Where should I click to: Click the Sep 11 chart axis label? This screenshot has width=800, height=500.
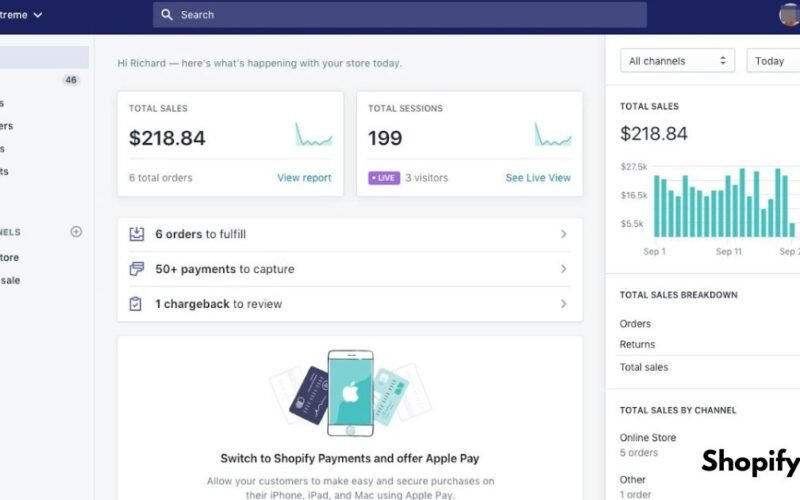[x=729, y=252]
